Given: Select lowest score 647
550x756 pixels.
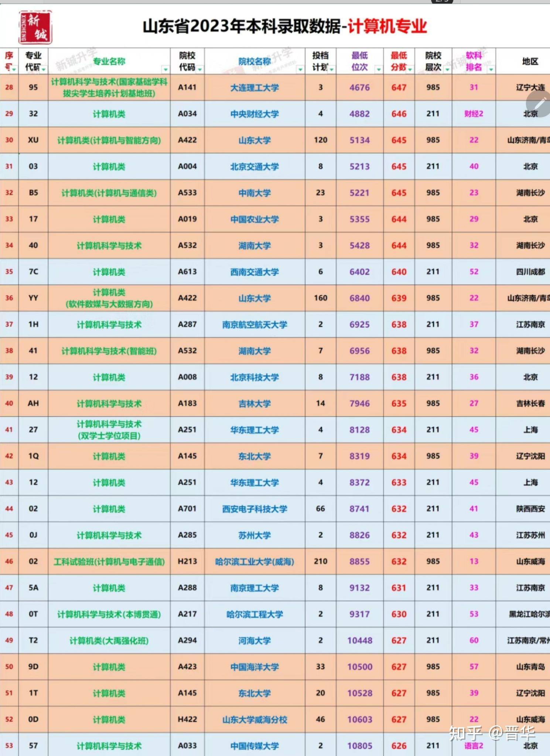Looking at the screenshot, I should (x=399, y=87).
